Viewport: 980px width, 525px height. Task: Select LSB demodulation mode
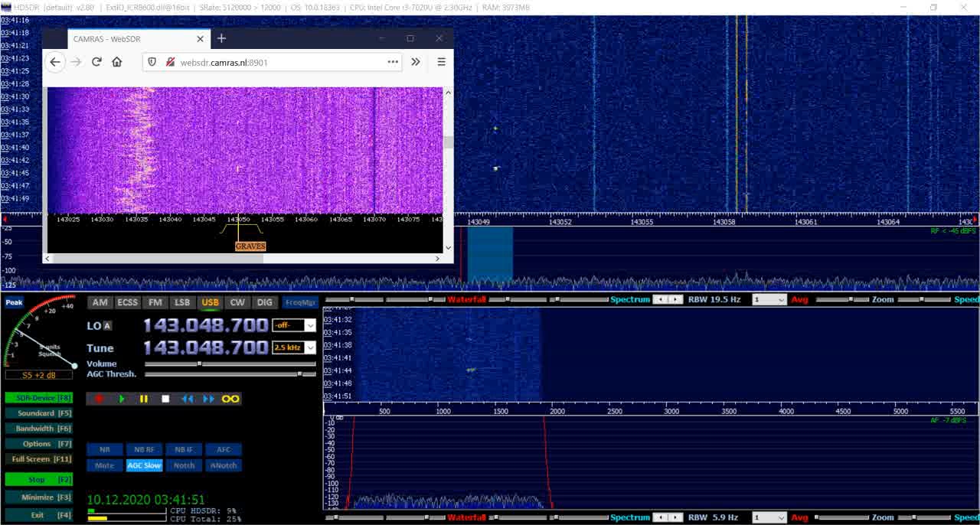point(182,302)
